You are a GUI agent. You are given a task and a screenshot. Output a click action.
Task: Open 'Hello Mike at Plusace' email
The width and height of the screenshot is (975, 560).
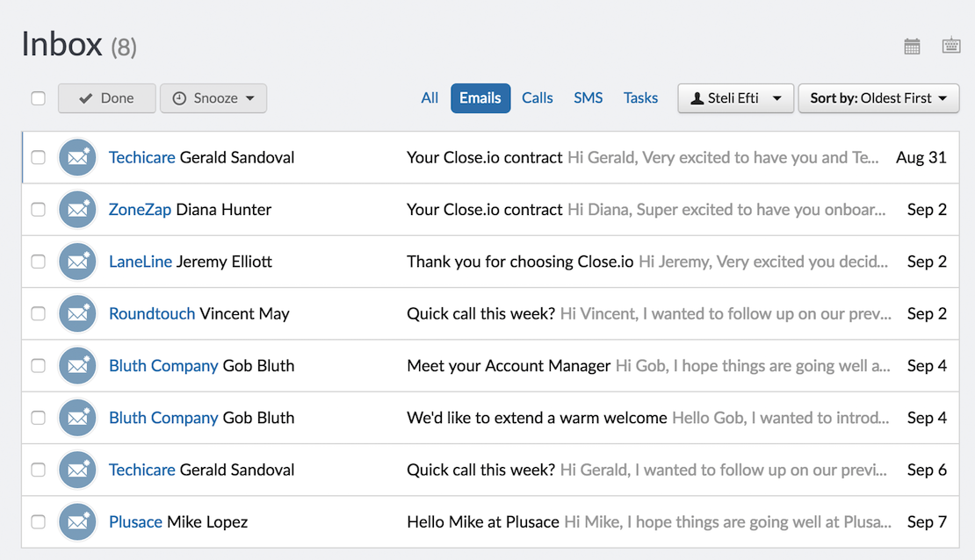(x=483, y=522)
